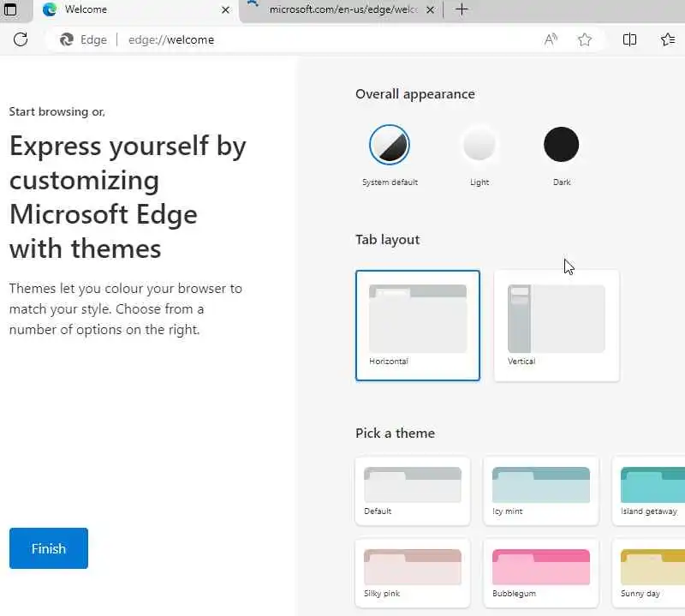Image resolution: width=685 pixels, height=616 pixels.
Task: Switch to the microsoft.com/en-us/edge tab
Action: point(341,9)
